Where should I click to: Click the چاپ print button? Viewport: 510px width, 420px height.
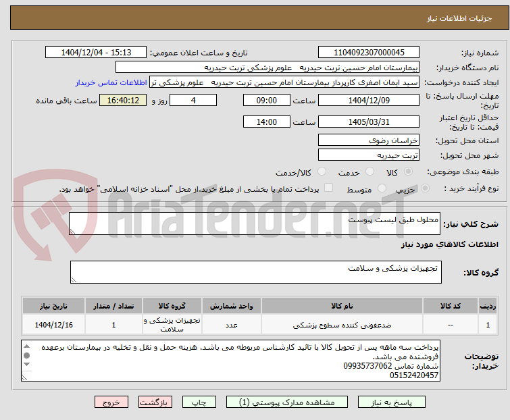click(x=199, y=402)
